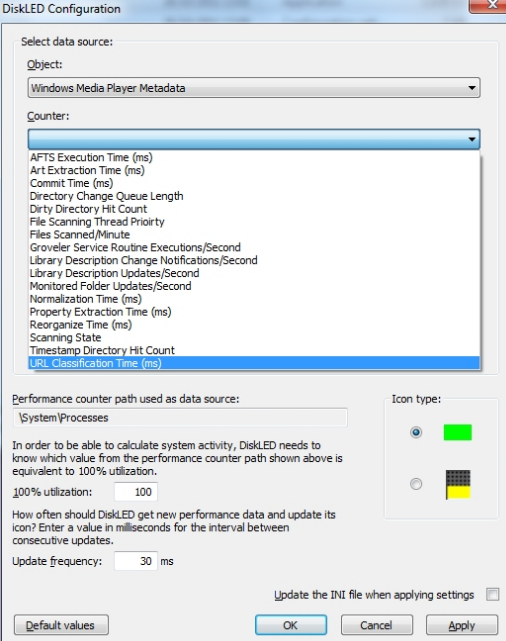Enable Update the INI file checkbox

pyautogui.click(x=493, y=594)
